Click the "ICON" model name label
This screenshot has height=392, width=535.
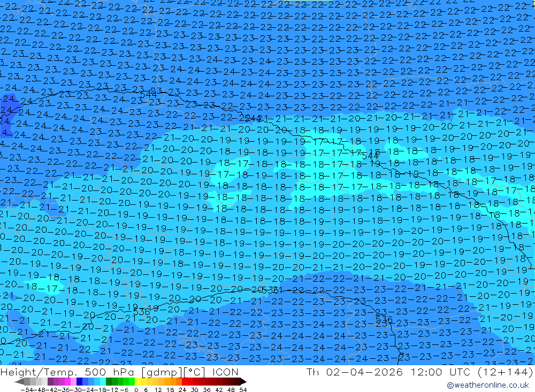coord(225,372)
